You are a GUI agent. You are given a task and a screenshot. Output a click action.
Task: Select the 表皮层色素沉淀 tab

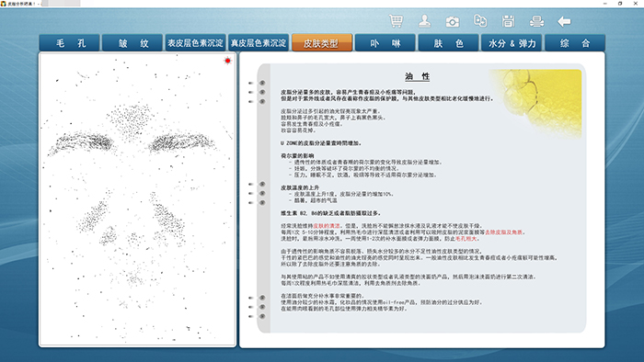[195, 43]
